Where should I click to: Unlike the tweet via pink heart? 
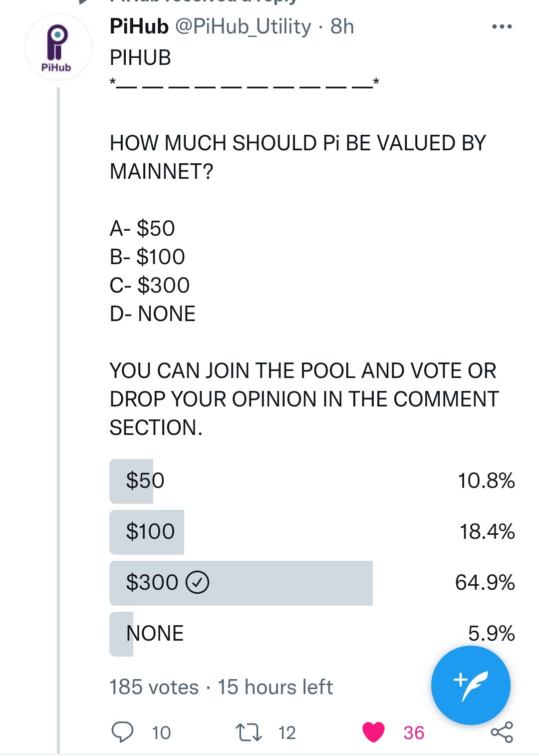pos(373,733)
